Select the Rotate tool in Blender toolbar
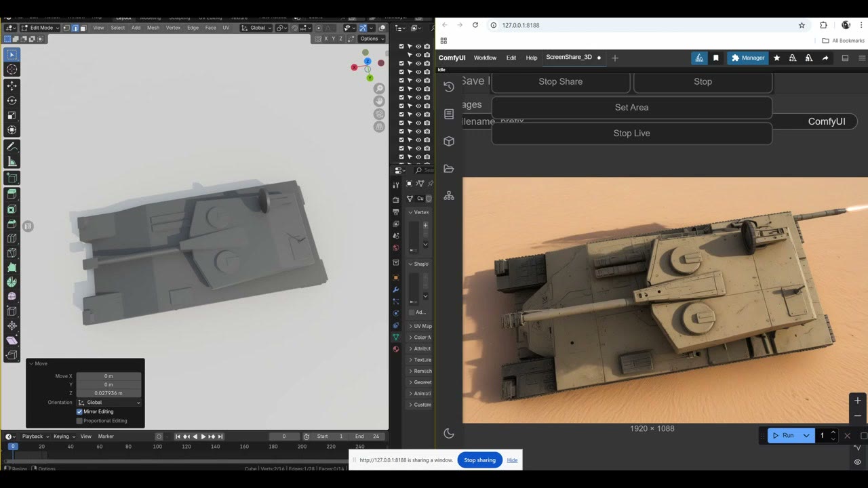Image resolution: width=868 pixels, height=488 pixels. tap(12, 101)
